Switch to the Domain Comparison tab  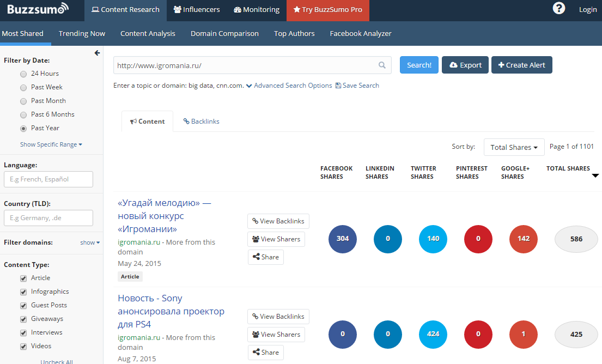tap(224, 33)
